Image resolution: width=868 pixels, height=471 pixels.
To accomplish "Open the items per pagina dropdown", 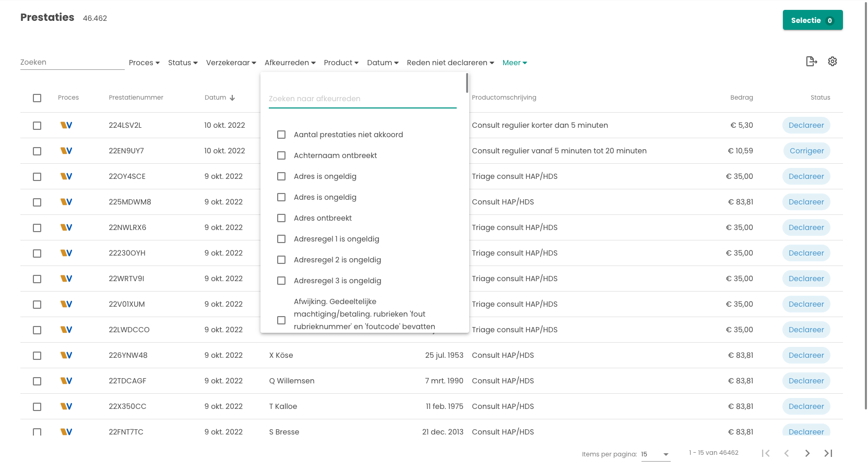I will coord(655,454).
